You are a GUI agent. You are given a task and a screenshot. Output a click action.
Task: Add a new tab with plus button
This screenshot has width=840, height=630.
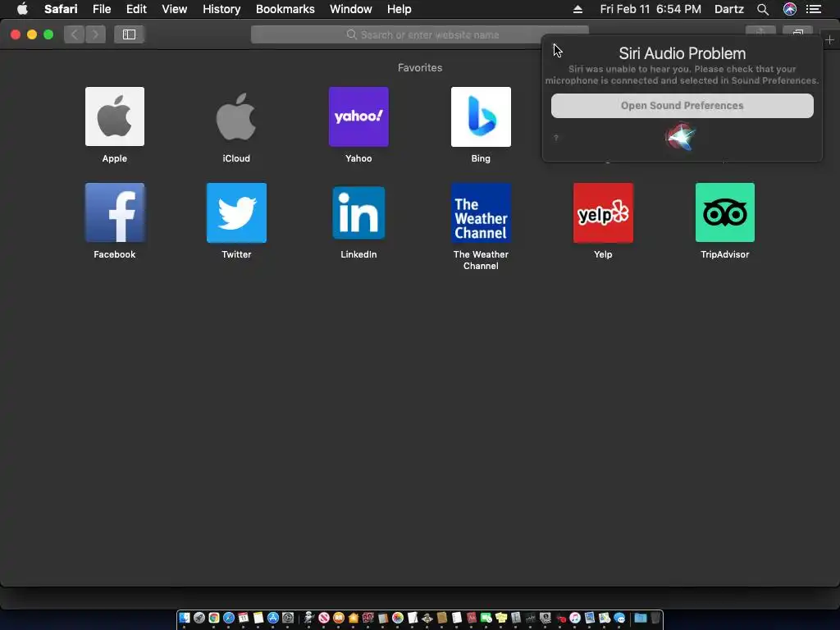pyautogui.click(x=829, y=39)
